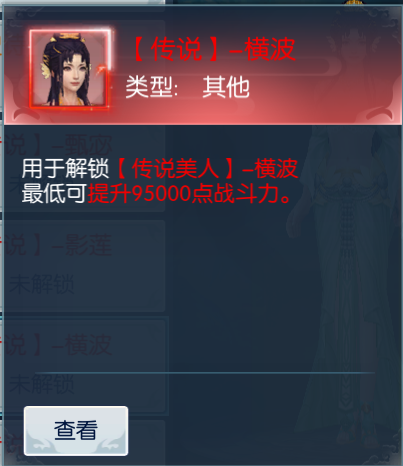Click 未解锁 status under 影莲
403x466 pixels.
(x=41, y=284)
